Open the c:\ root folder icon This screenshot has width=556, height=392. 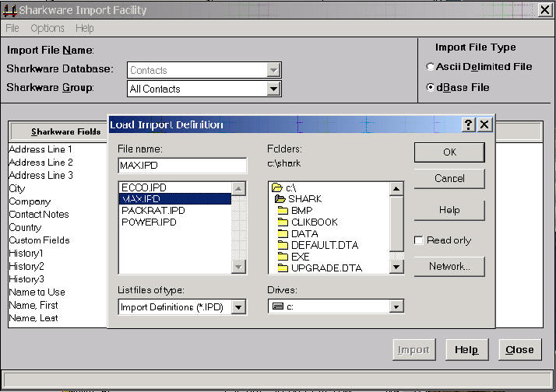[x=277, y=187]
